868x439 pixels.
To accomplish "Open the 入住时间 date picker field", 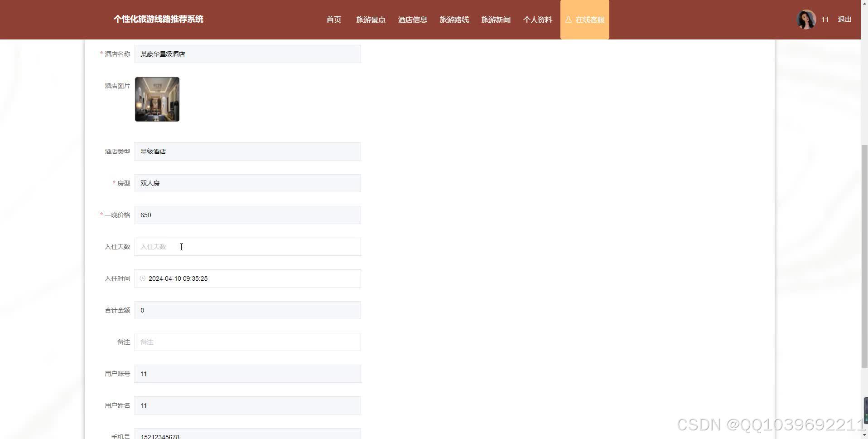I will coord(247,278).
